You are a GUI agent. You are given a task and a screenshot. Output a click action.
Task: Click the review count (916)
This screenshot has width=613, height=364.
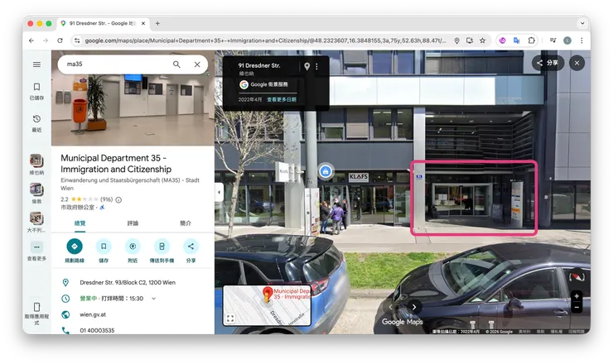(x=106, y=199)
